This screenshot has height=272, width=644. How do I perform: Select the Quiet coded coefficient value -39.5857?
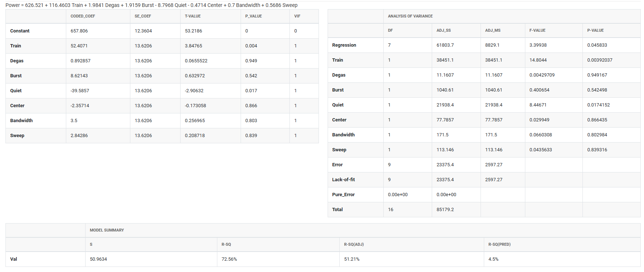click(x=80, y=91)
